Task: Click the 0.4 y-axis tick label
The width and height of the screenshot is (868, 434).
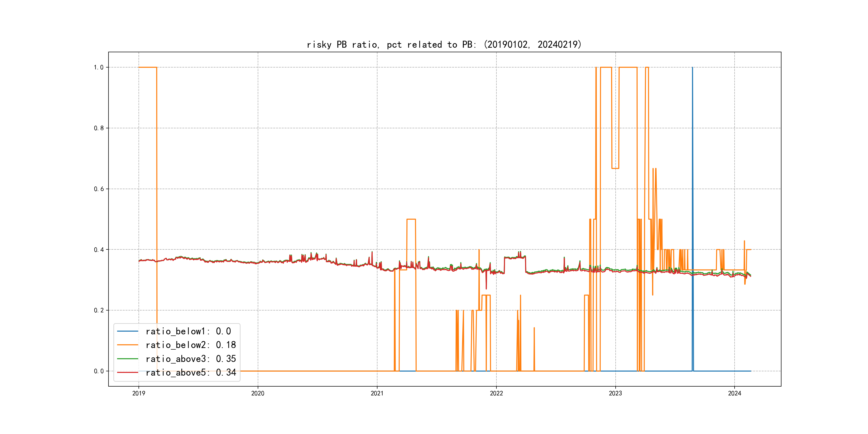Action: tap(98, 250)
